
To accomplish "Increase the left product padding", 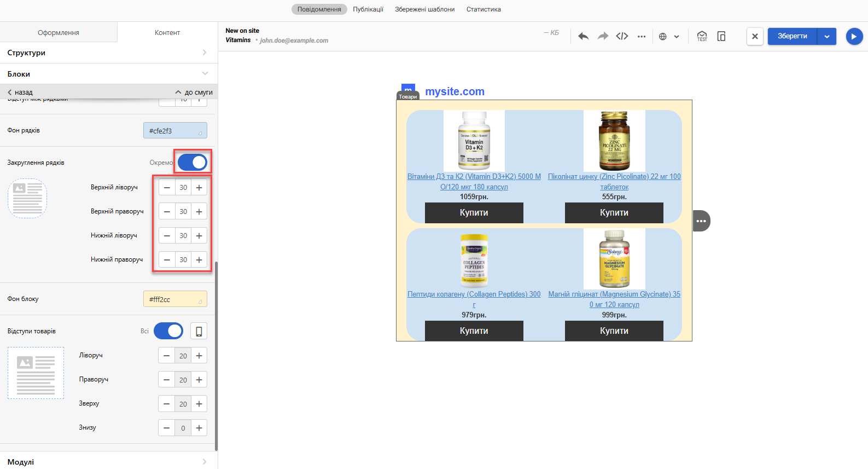I will 199,356.
